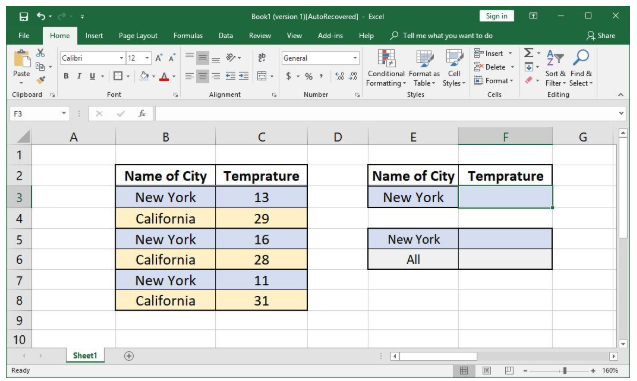The width and height of the screenshot is (637, 381).
Task: Increase decimal places icon
Action: click(340, 76)
